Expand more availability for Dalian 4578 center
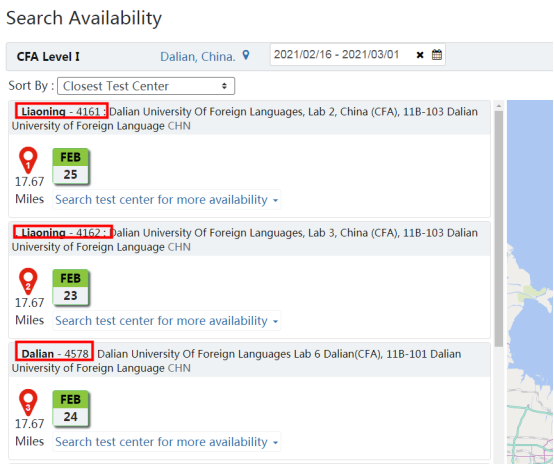The width and height of the screenshot is (554, 465). (167, 442)
